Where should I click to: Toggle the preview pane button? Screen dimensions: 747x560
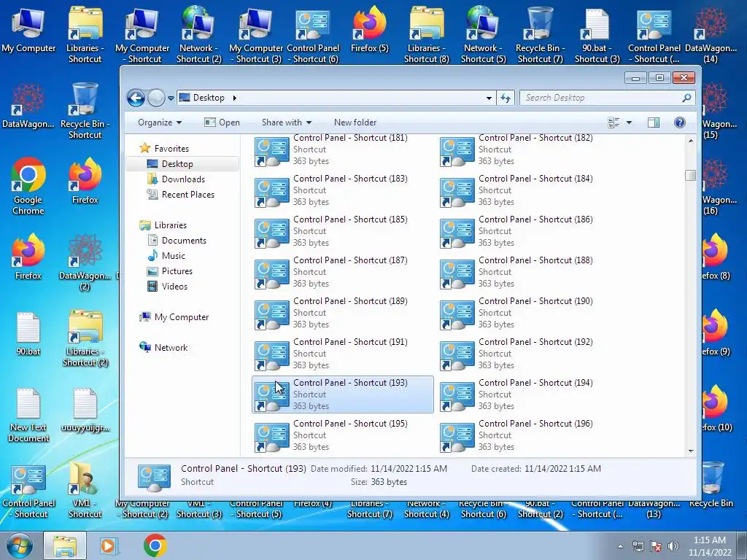(654, 122)
